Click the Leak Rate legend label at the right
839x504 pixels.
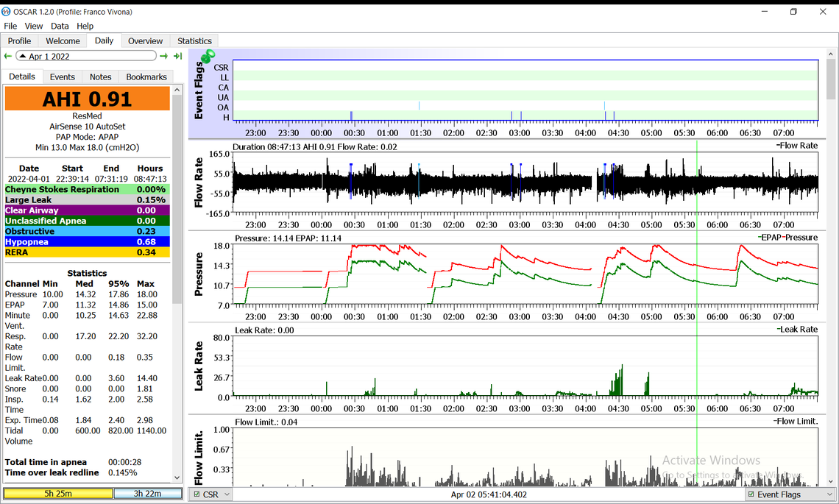point(797,329)
